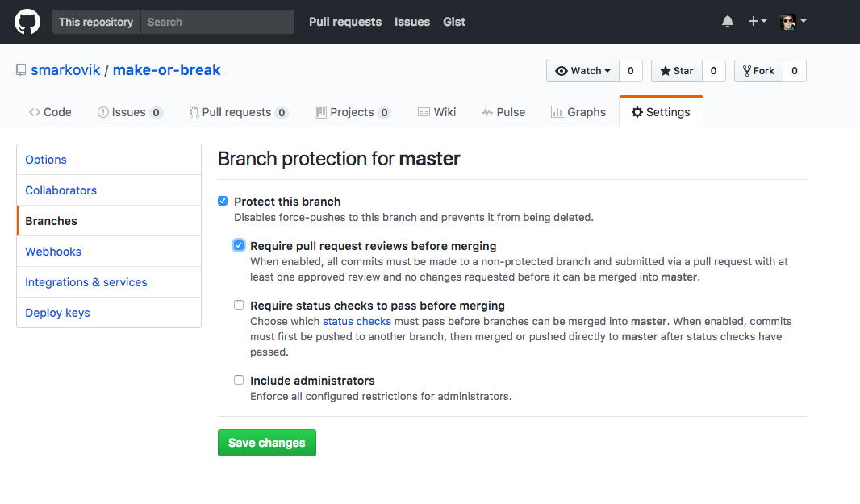Switch to the Wiki tab
Screen dimensions: 860x504
pyautogui.click(x=436, y=112)
